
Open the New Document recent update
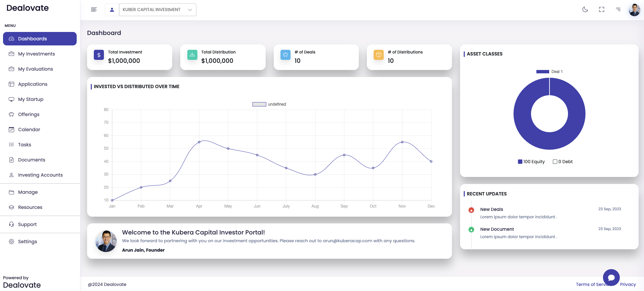tap(497, 229)
